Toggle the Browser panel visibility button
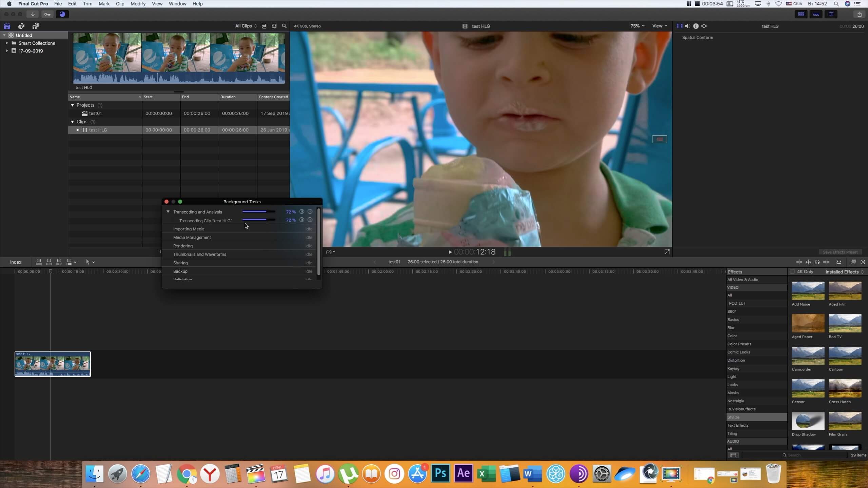The height and width of the screenshot is (488, 868). point(801,14)
